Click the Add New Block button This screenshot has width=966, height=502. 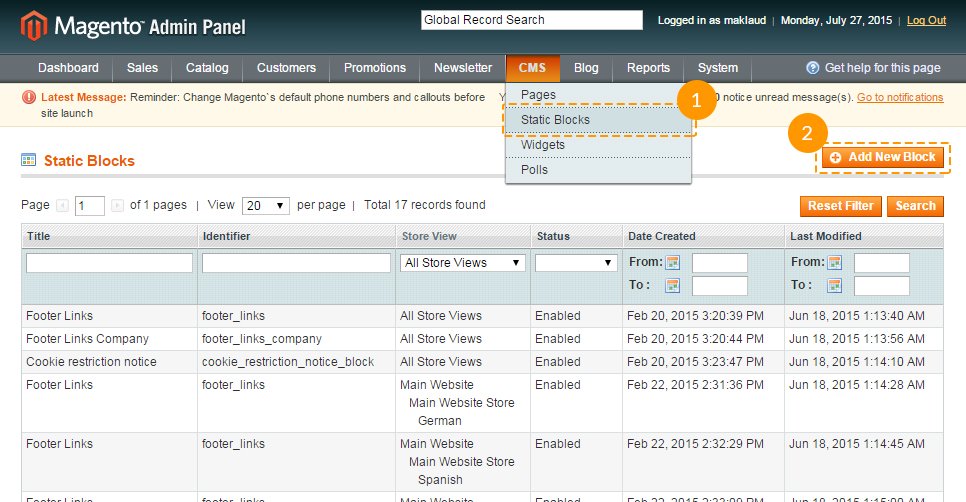[883, 158]
